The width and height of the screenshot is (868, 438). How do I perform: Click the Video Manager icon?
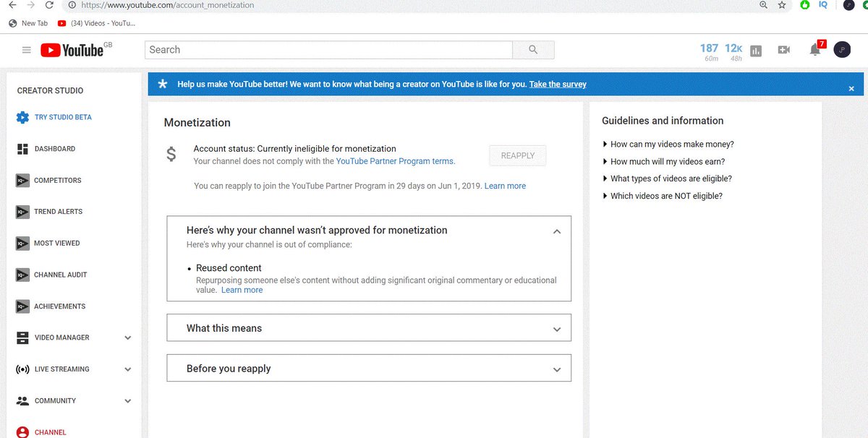coord(22,338)
